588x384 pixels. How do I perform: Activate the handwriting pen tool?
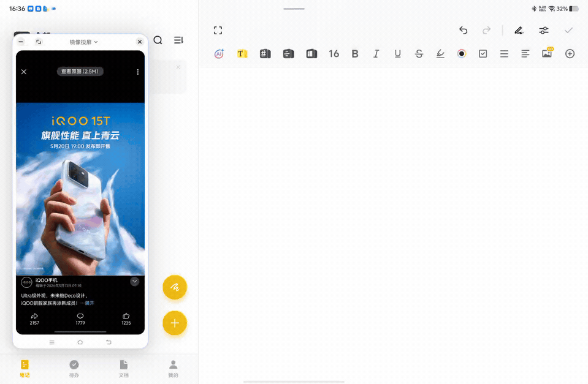(519, 31)
